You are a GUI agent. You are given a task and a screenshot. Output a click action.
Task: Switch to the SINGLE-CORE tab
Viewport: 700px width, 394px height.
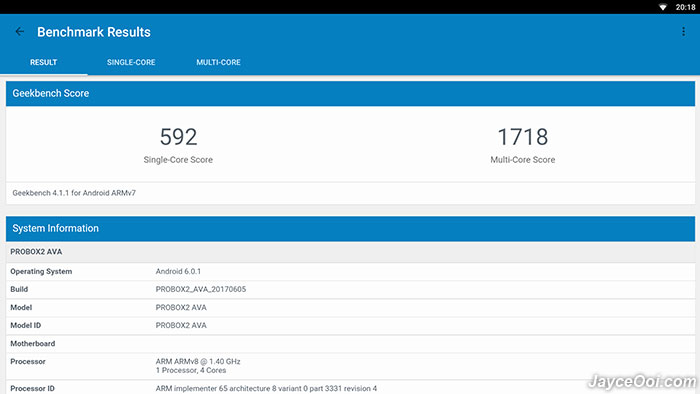131,62
